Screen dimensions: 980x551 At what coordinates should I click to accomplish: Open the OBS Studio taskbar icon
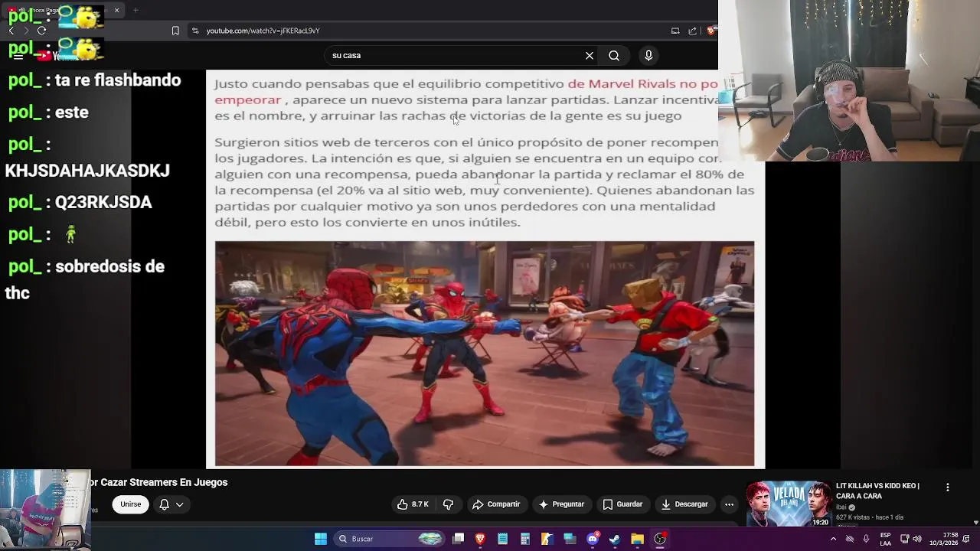pyautogui.click(x=660, y=539)
